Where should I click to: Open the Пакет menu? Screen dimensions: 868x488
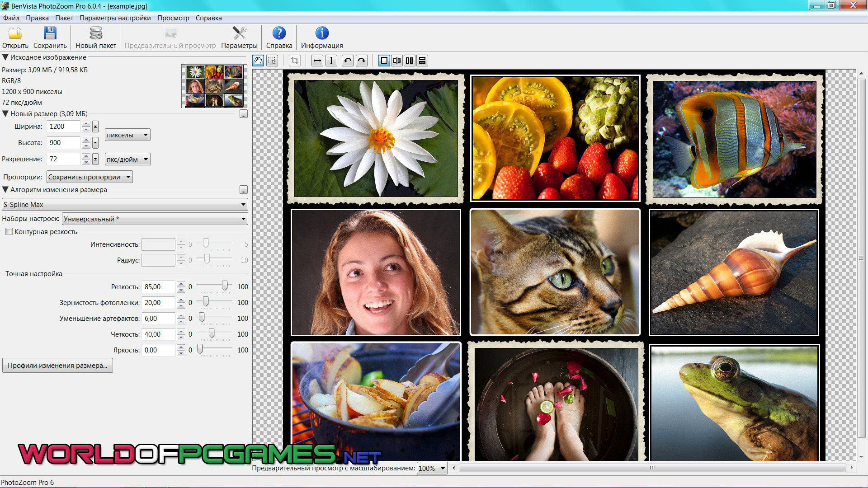[x=64, y=18]
